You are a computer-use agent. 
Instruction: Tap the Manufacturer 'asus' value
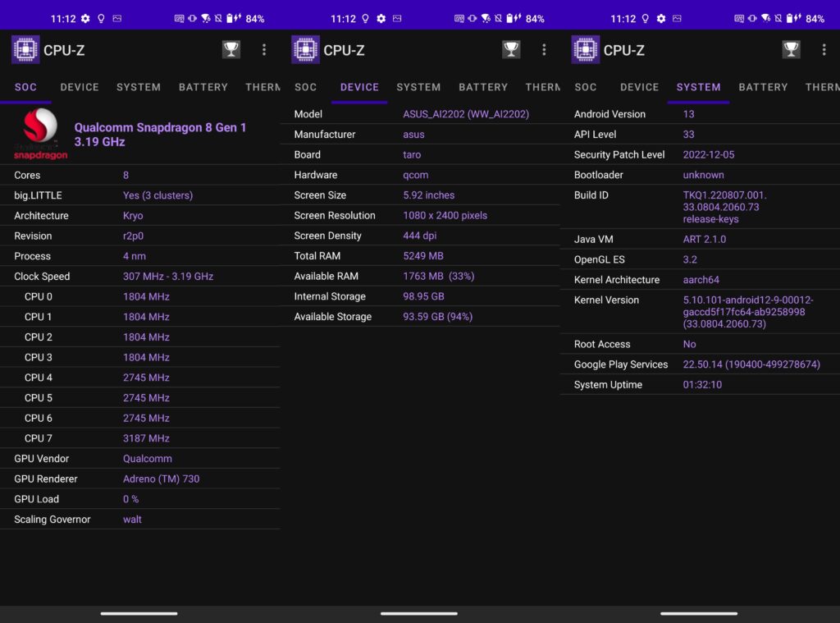413,135
